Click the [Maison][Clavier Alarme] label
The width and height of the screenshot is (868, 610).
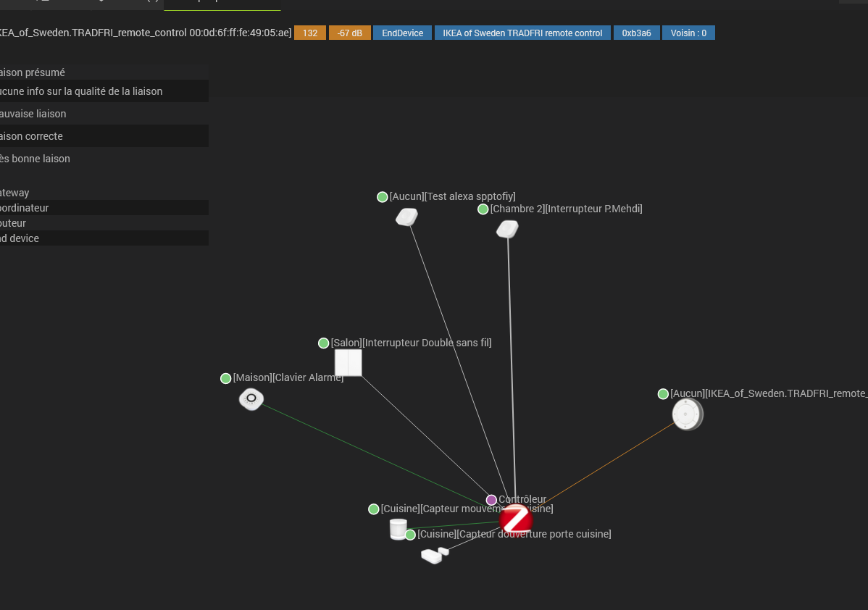pyautogui.click(x=288, y=377)
